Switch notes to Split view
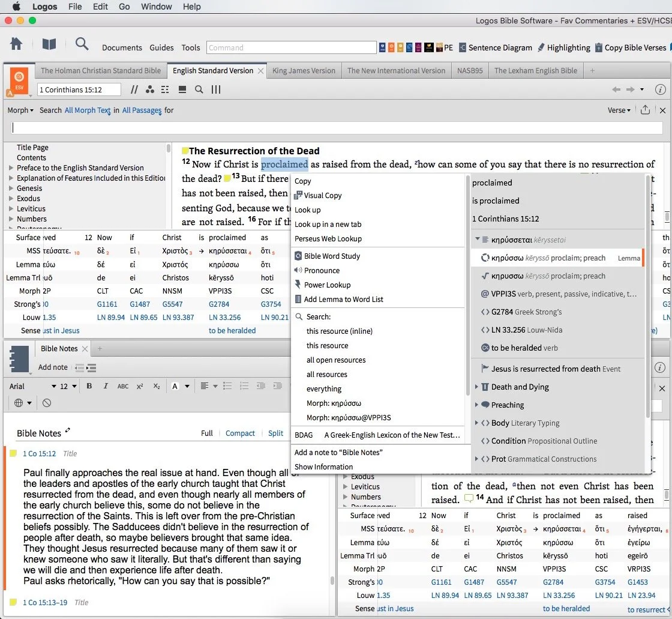 [x=275, y=433]
